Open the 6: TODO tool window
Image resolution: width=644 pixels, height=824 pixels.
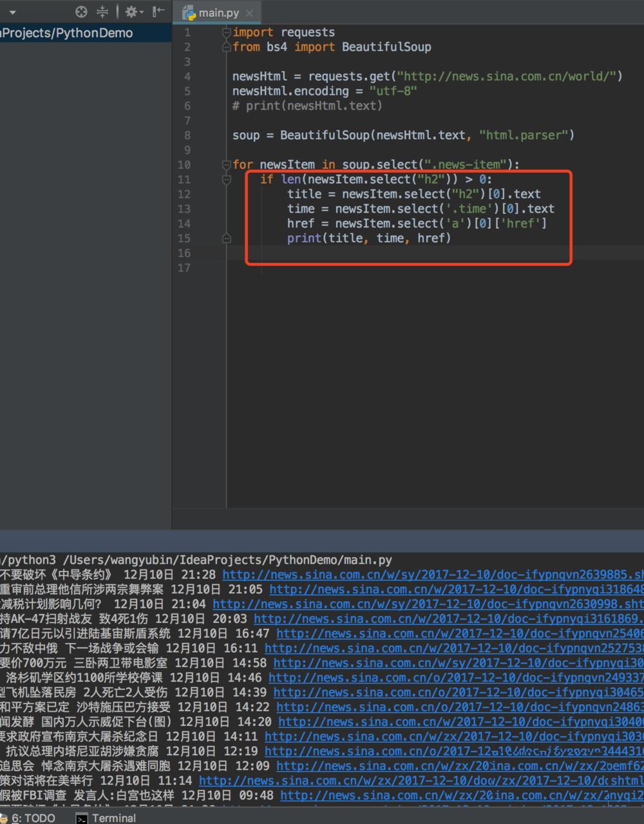coord(32,818)
